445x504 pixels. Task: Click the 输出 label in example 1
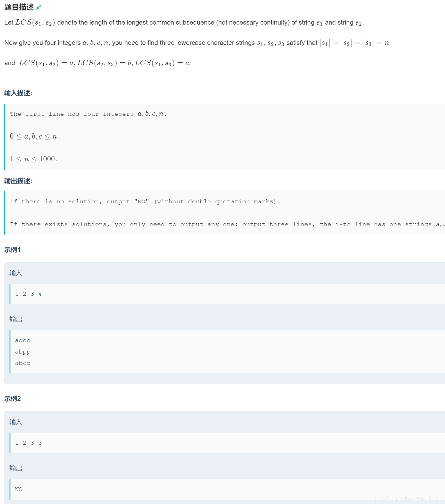[16, 319]
